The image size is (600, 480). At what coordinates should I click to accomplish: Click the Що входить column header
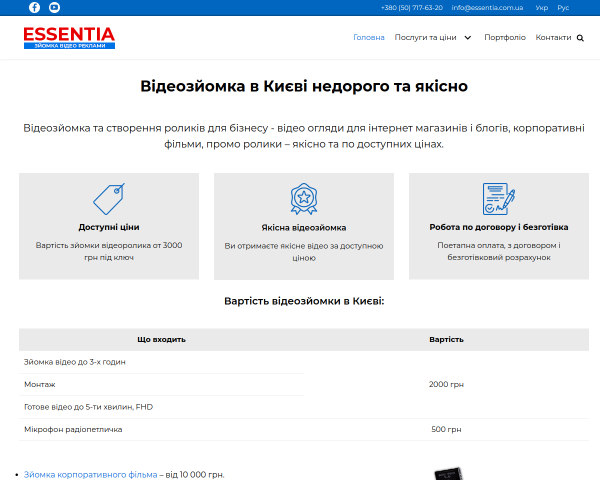(x=161, y=340)
